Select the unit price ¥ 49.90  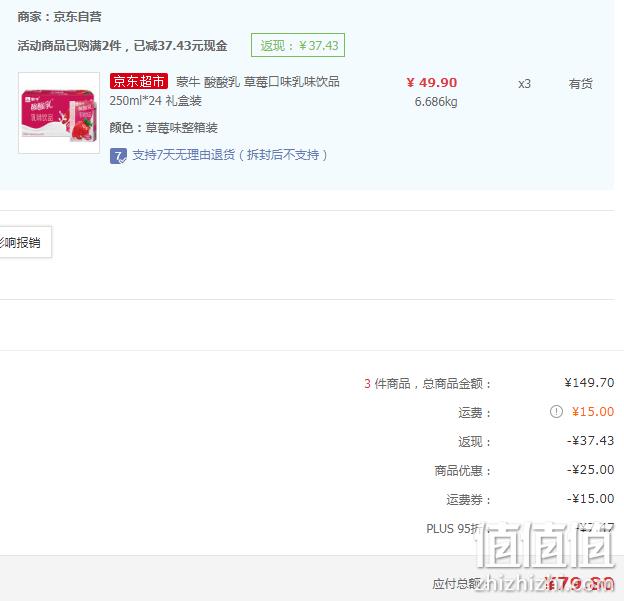click(x=432, y=82)
